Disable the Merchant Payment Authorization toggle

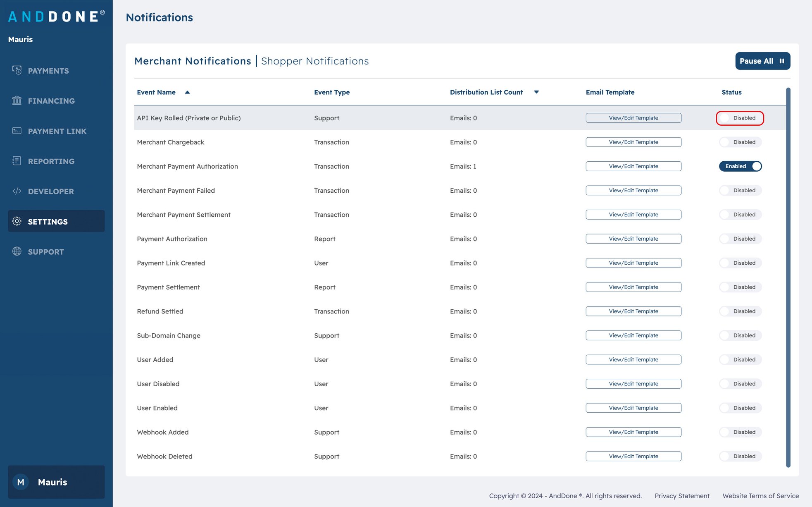point(740,166)
